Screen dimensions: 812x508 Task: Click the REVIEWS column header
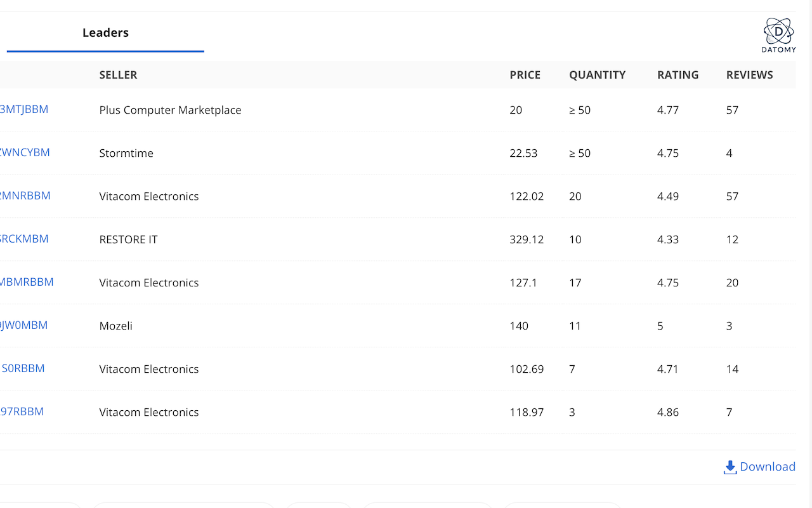pyautogui.click(x=749, y=75)
